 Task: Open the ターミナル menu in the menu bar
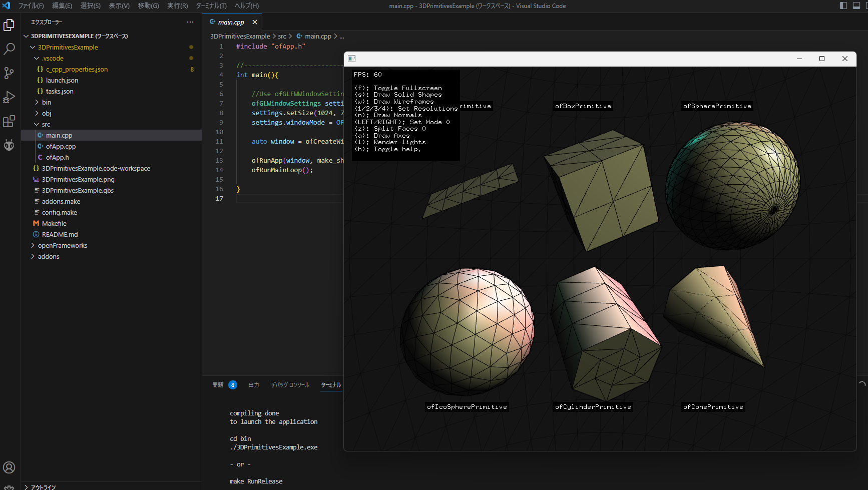(211, 6)
